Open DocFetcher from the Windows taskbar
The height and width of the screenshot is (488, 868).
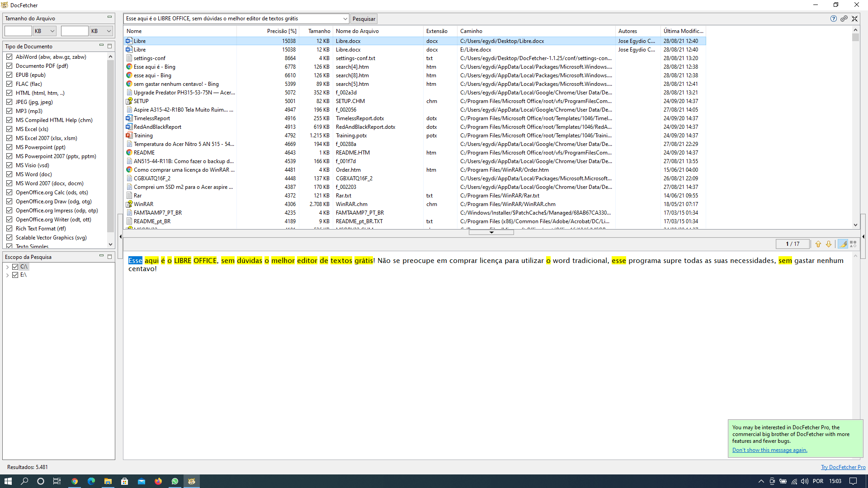click(x=192, y=481)
